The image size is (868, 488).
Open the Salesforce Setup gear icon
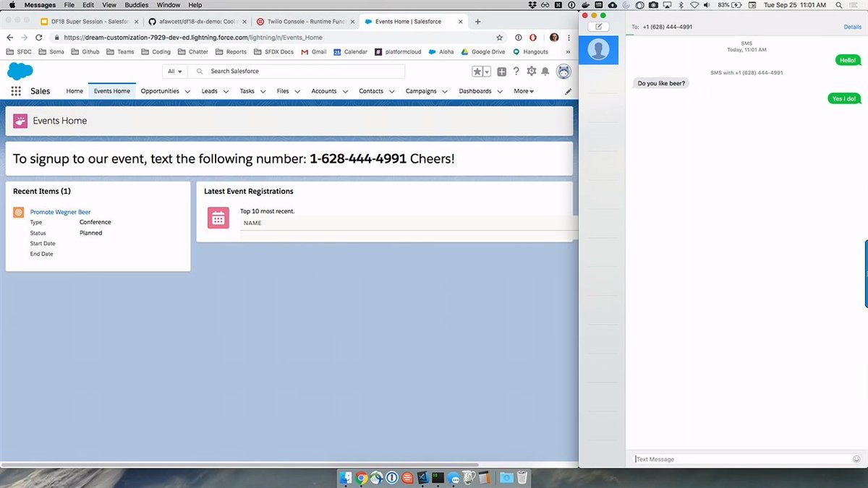tap(531, 71)
